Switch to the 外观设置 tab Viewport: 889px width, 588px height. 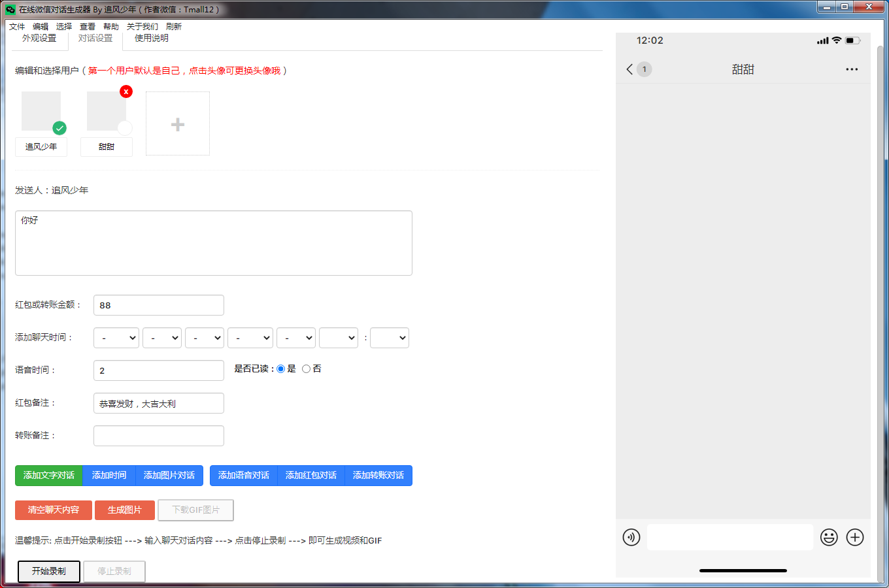[39, 39]
